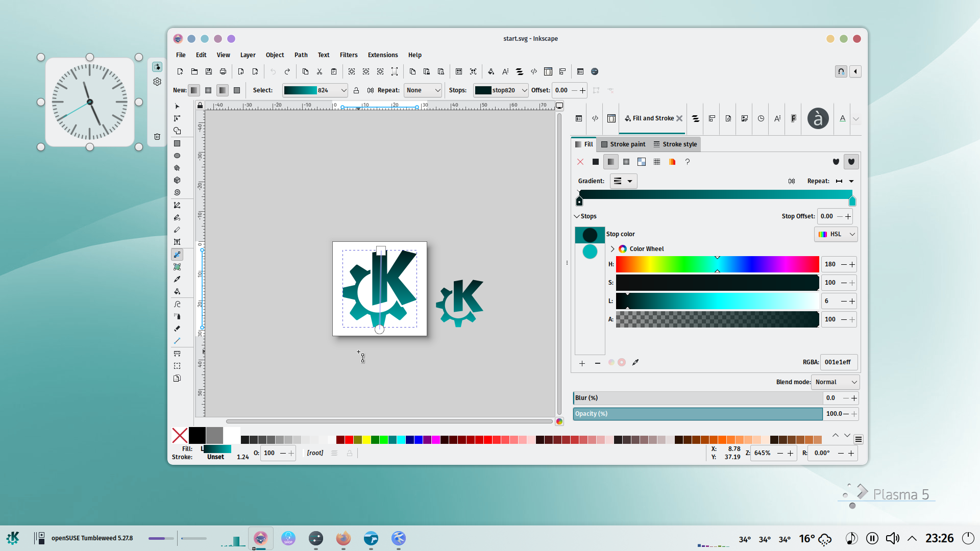
Task: Click the Lightness slider bar
Action: click(x=717, y=301)
